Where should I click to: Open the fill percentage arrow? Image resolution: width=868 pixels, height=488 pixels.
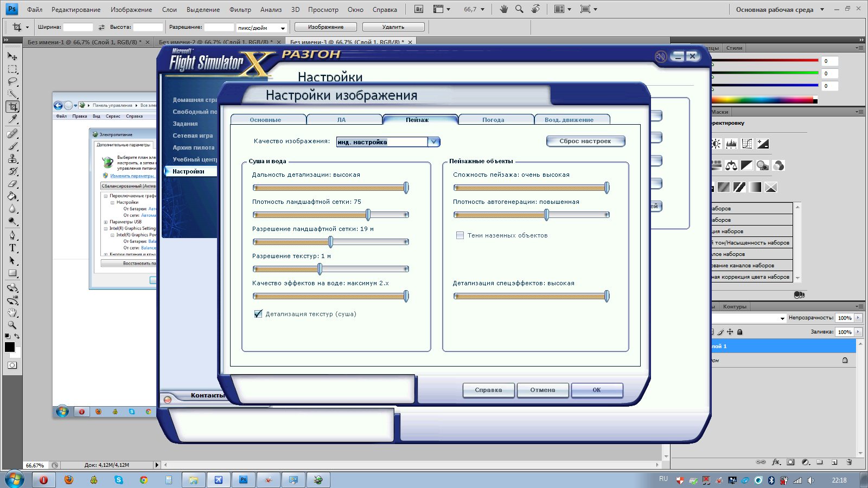tap(858, 332)
